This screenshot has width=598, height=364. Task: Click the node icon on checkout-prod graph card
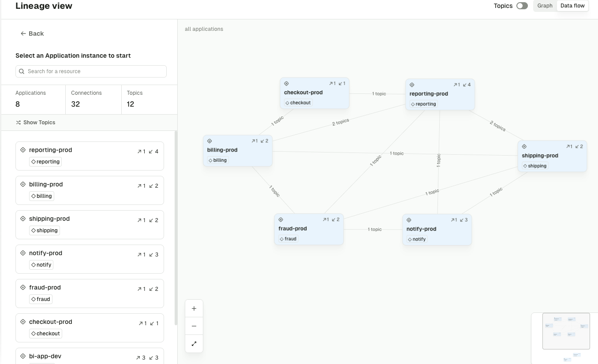click(x=286, y=83)
